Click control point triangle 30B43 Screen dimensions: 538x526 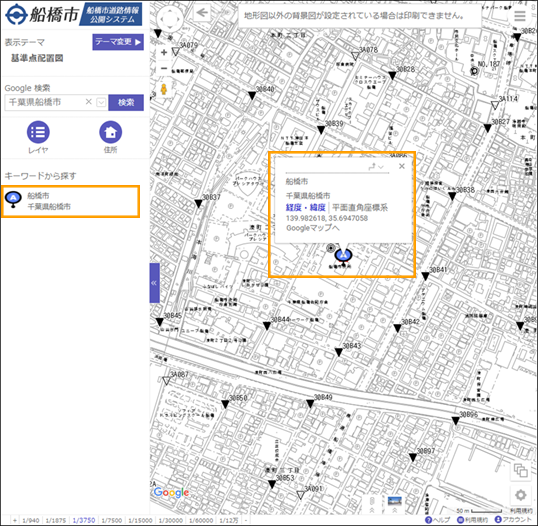[x=339, y=352]
